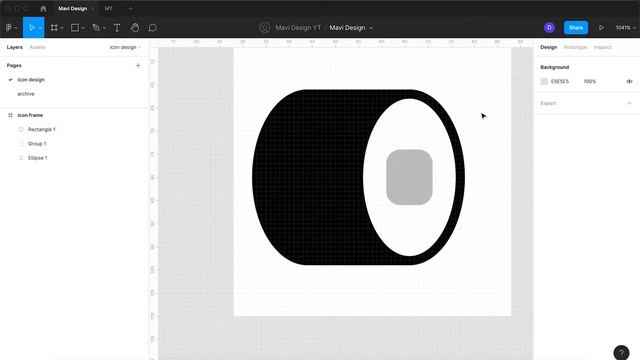Screen dimensions: 640x360
Task: Switch to the Prototype tab
Action: point(575,47)
